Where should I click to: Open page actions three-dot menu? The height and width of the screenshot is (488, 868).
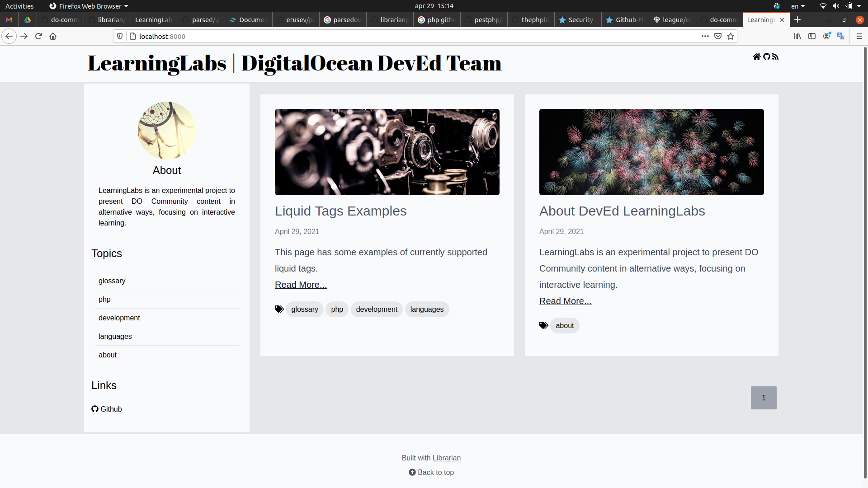705,36
